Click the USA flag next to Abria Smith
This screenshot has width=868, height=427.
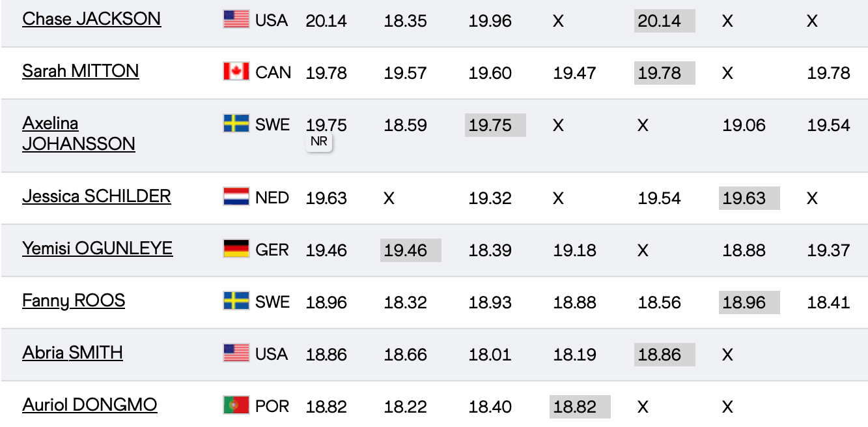pyautogui.click(x=236, y=353)
